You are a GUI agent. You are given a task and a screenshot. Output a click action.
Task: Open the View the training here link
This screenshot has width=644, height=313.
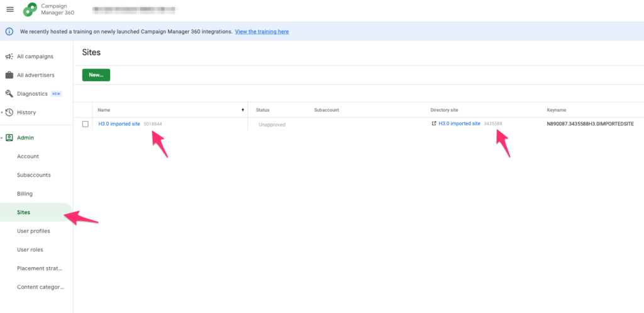(262, 31)
